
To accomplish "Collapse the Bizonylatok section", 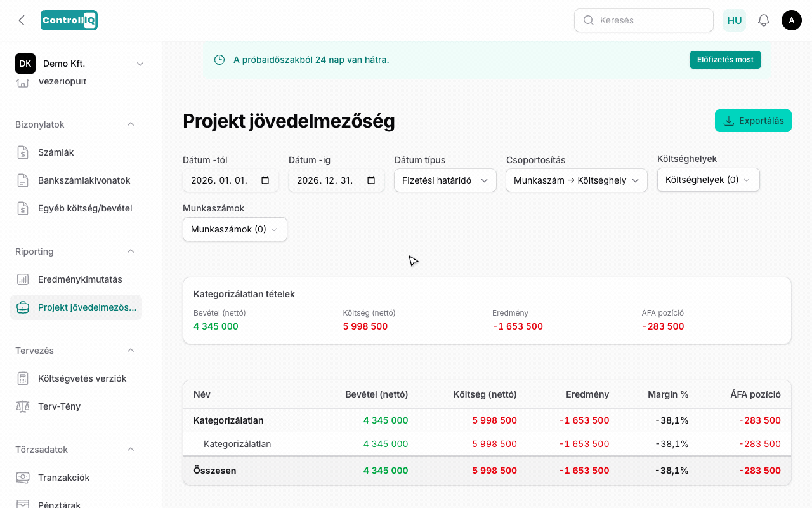I will (131, 124).
